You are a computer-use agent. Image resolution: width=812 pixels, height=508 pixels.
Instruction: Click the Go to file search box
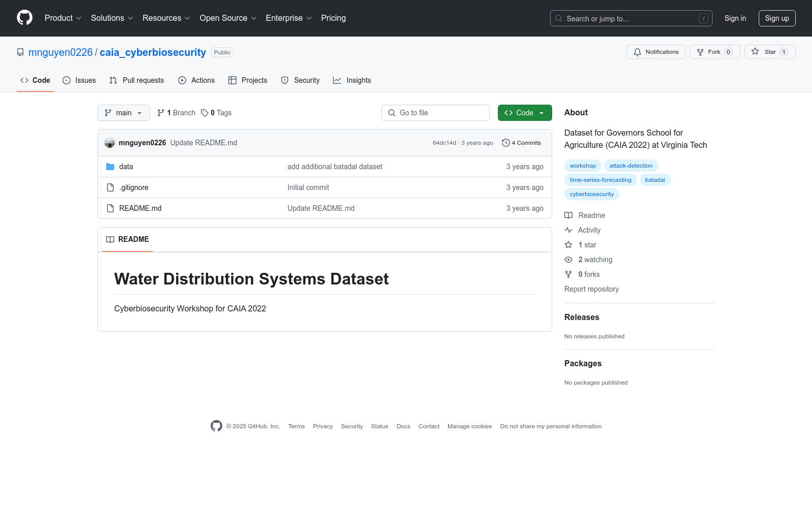click(x=435, y=113)
